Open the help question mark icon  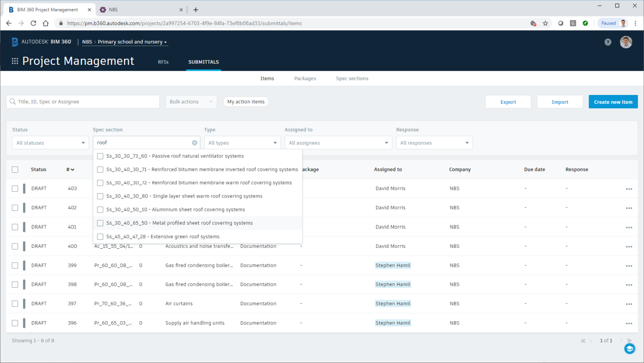[608, 42]
